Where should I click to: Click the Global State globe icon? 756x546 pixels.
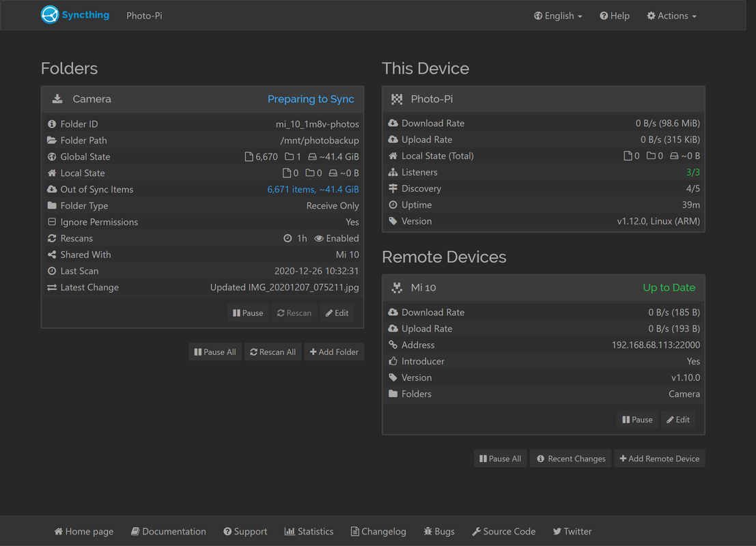pos(52,156)
